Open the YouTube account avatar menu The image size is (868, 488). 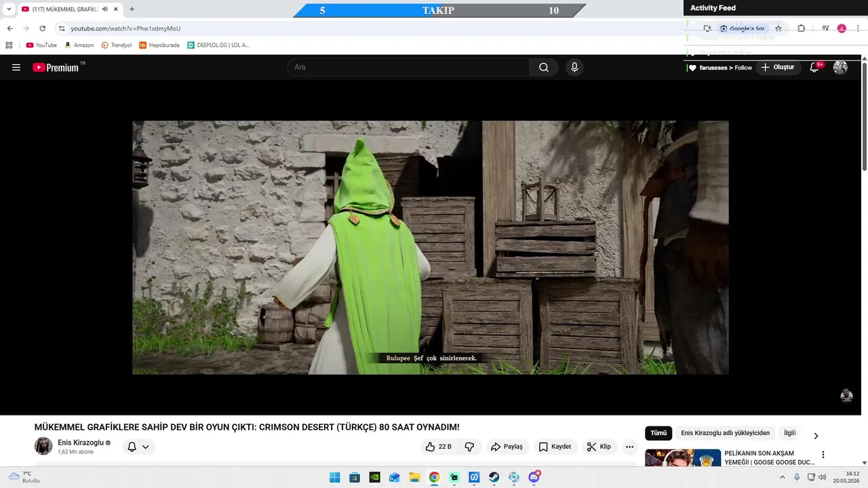click(840, 67)
